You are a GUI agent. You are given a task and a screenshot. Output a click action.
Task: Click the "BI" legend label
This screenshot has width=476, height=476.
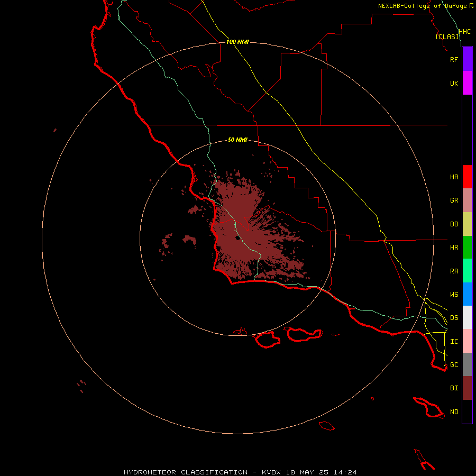(x=454, y=388)
